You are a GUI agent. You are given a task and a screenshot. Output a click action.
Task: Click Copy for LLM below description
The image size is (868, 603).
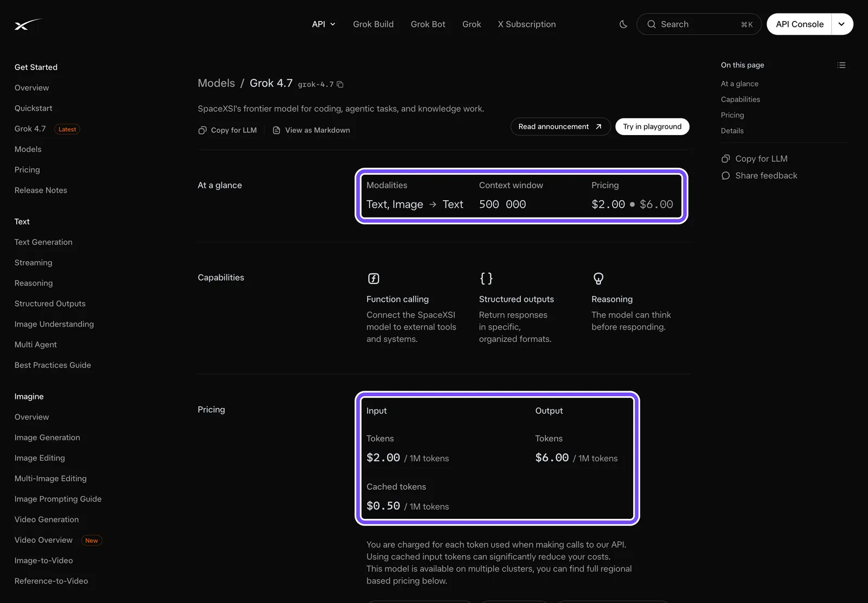tap(227, 130)
